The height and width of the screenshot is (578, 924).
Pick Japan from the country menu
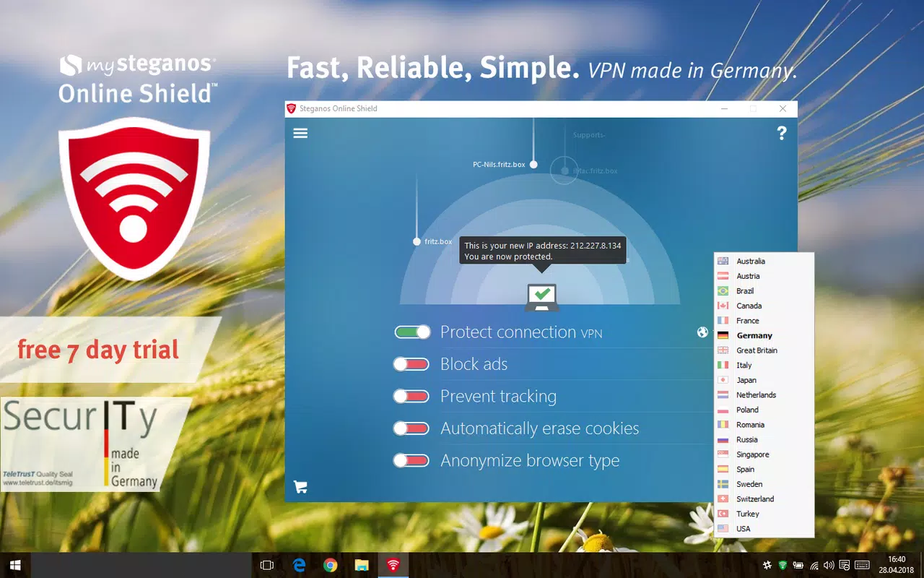point(764,380)
